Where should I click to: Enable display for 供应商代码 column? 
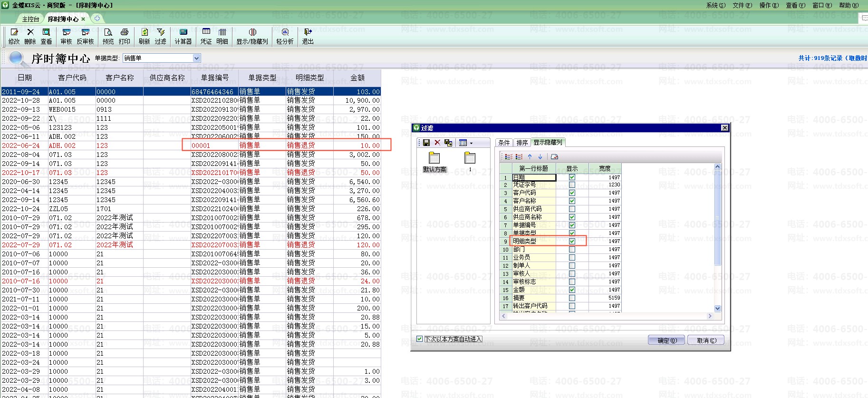[572, 209]
